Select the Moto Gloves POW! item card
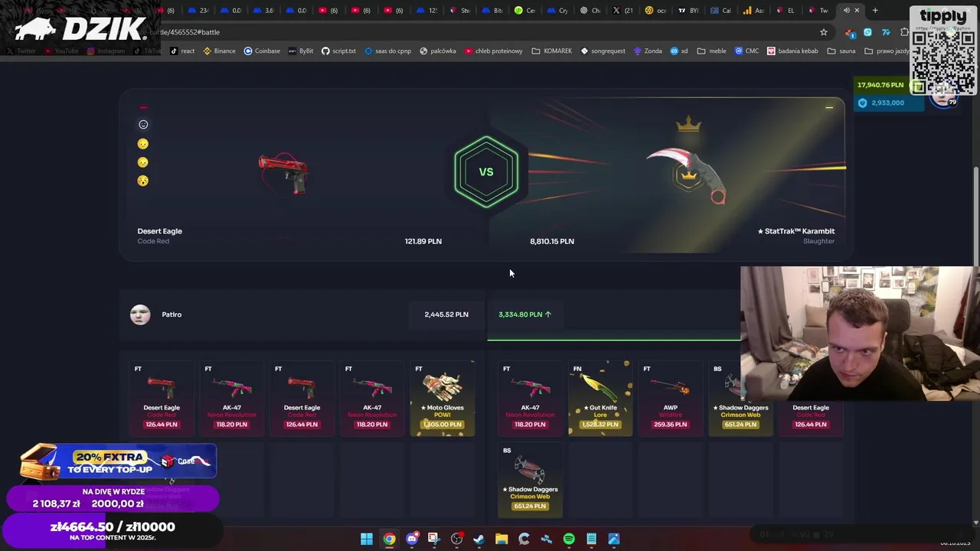Screen dimensions: 980x551 [x=443, y=398]
